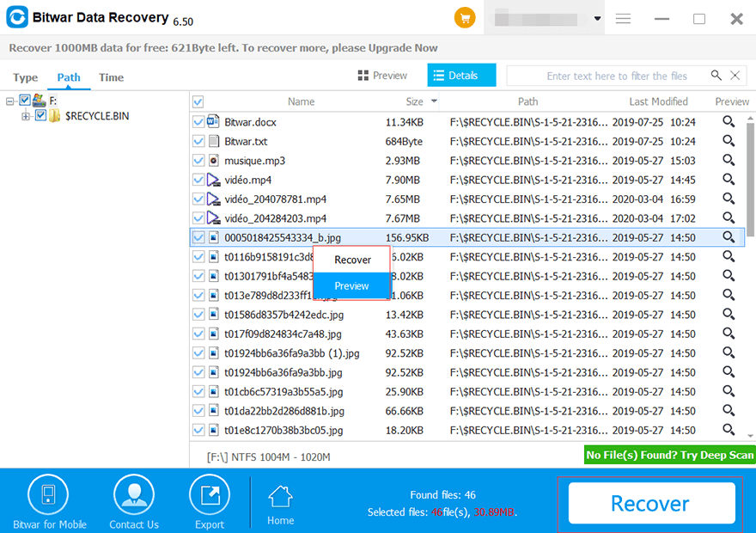Click No File(s) Found? Try Deep Scan
Image resolution: width=756 pixels, height=533 pixels.
coord(670,455)
